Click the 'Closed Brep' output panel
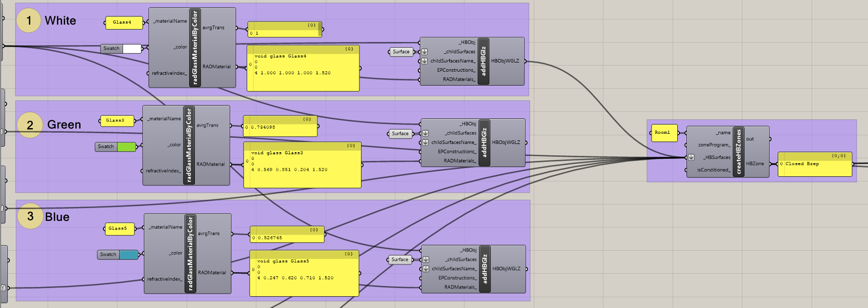This screenshot has height=308, width=868. point(815,164)
